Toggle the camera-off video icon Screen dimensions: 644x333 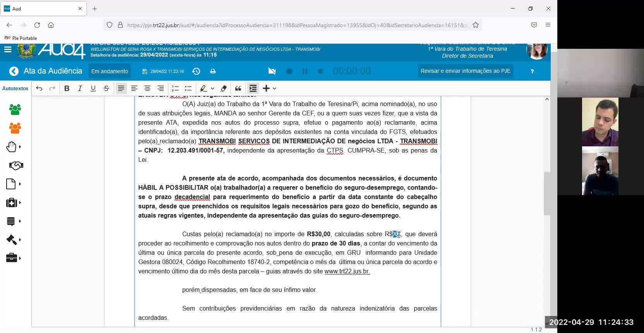tap(272, 71)
